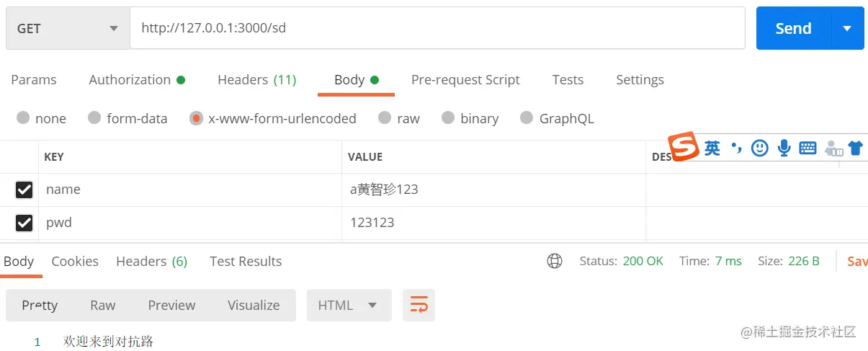This screenshot has height=351, width=868.
Task: Open the response Cookies tab
Action: (75, 261)
